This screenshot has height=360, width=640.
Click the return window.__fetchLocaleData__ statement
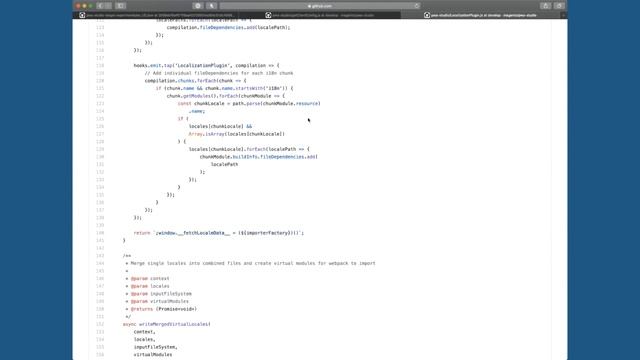219,233
